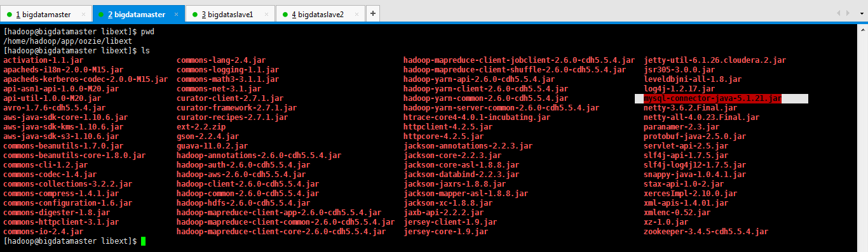868x252 pixels.
Task: Click the green status dot on 4 bigdataslave2
Action: (x=285, y=14)
